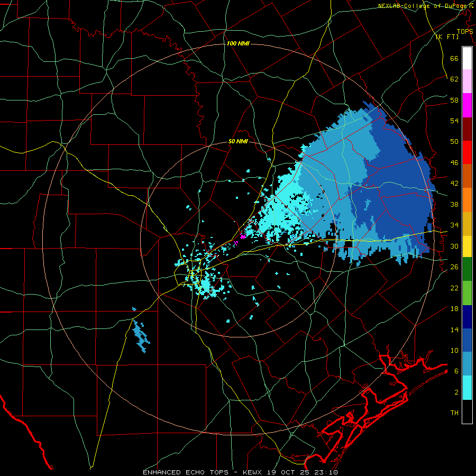Screen dimensions: 476x476
Task: Click the 42 legend value
Action: [454, 184]
